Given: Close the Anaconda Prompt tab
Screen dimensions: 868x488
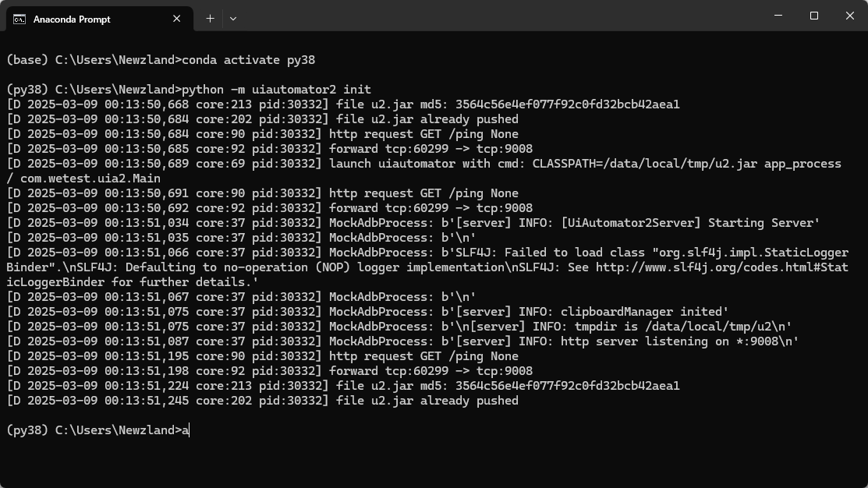Looking at the screenshot, I should 176,19.
